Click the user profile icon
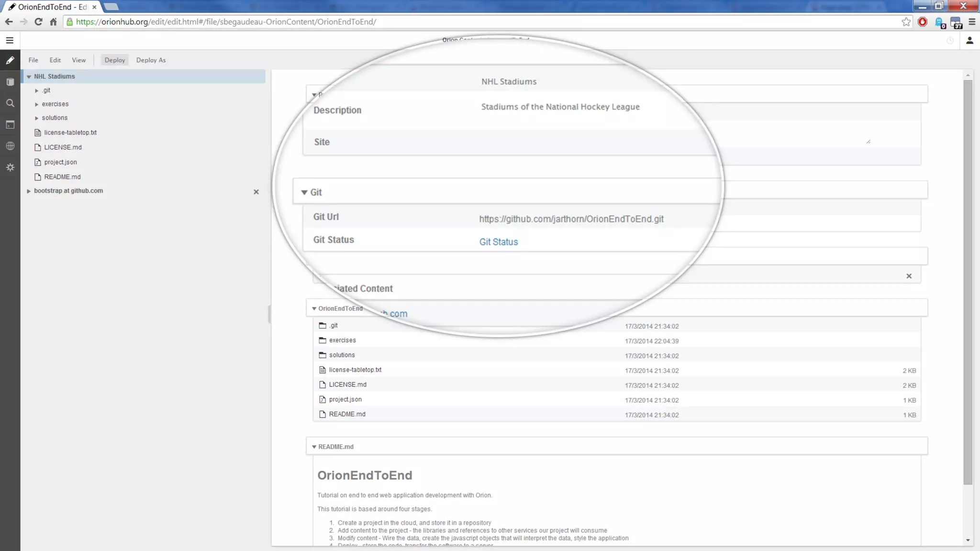Screen dimensions: 980x551 click(x=969, y=41)
